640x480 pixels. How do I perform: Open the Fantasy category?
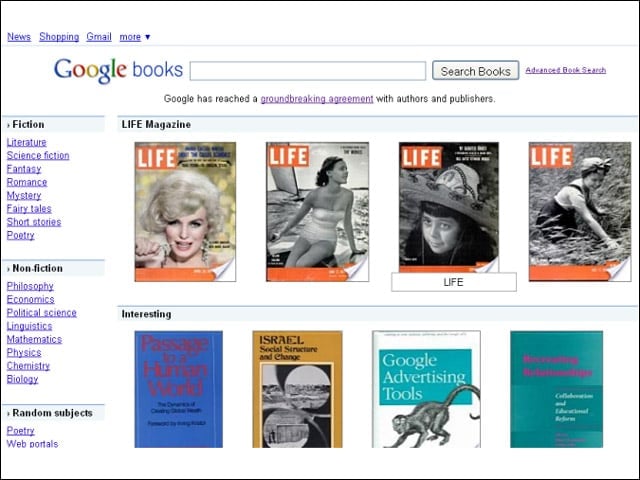(24, 169)
